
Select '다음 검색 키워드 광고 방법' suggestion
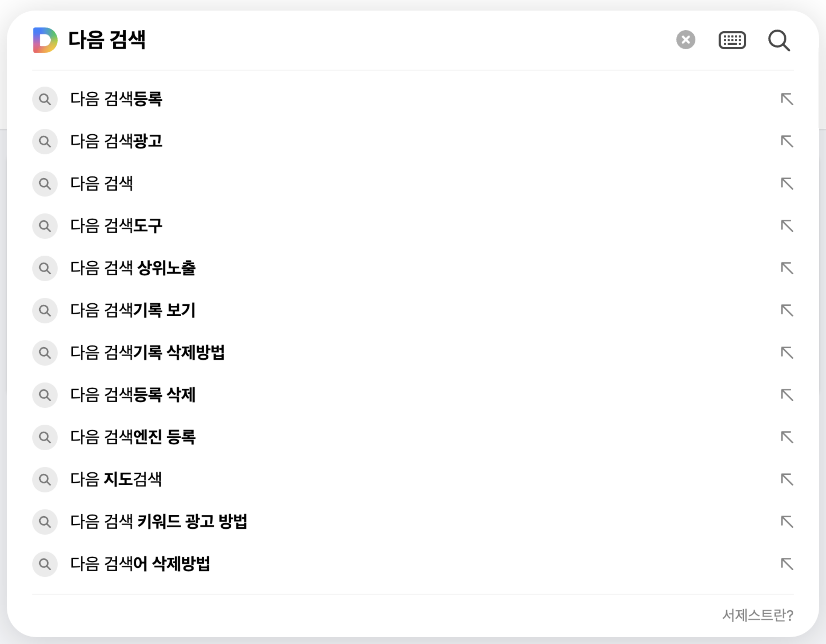[158, 521]
